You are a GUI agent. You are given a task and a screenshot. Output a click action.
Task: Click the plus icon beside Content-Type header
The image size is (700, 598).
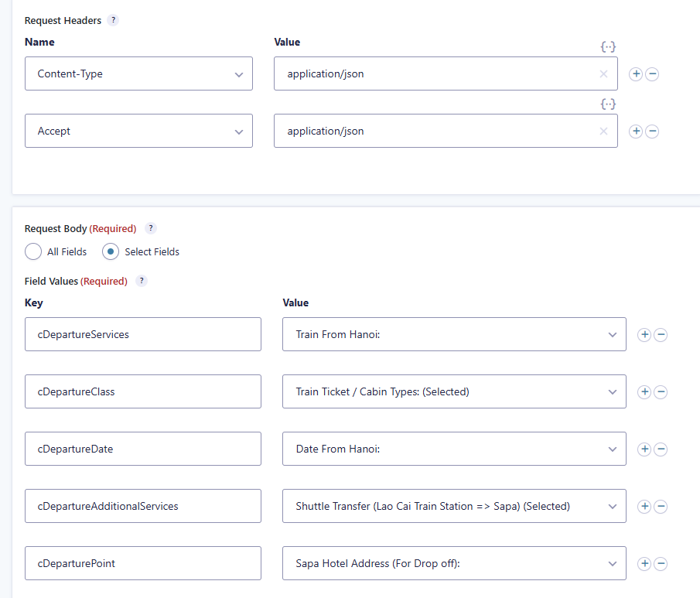[x=636, y=74]
